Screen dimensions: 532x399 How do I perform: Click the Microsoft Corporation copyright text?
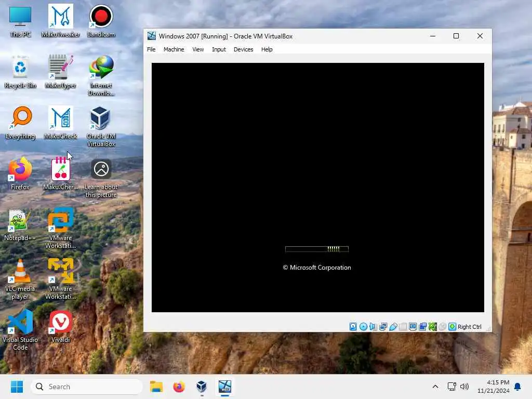coord(317,268)
